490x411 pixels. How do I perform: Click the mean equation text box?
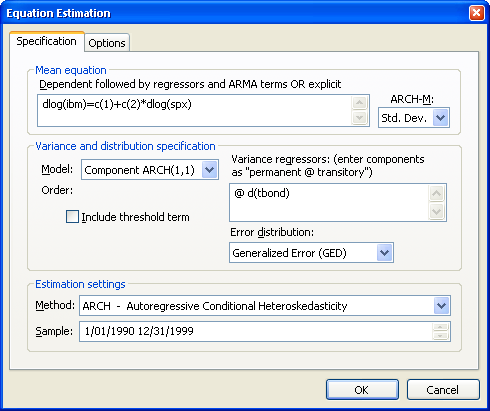194,111
